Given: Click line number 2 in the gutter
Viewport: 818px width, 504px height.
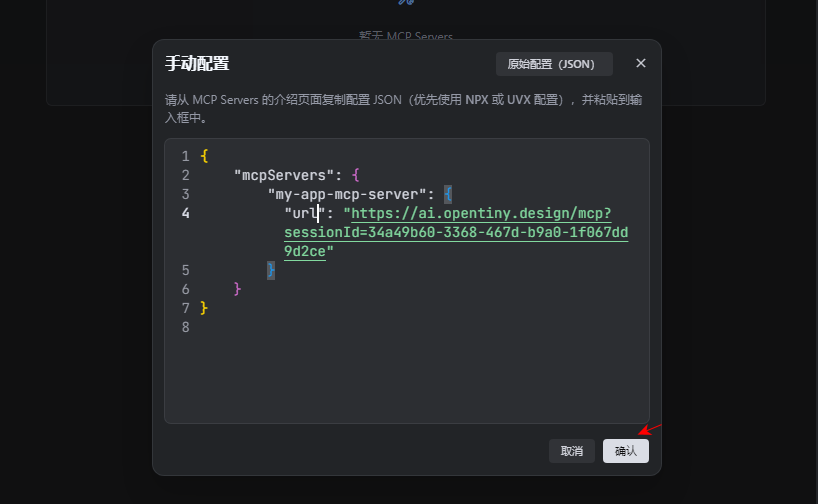Looking at the screenshot, I should [185, 175].
